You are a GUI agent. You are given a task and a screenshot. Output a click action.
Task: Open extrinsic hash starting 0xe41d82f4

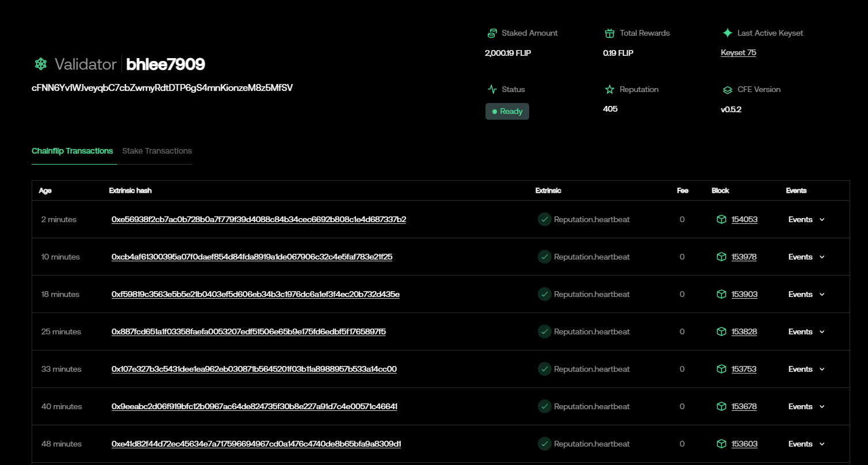[x=256, y=444]
